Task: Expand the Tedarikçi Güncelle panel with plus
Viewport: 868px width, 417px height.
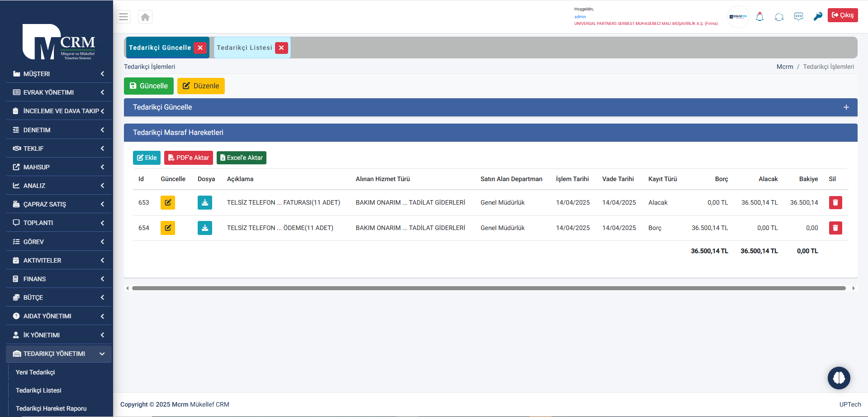Action: (846, 107)
